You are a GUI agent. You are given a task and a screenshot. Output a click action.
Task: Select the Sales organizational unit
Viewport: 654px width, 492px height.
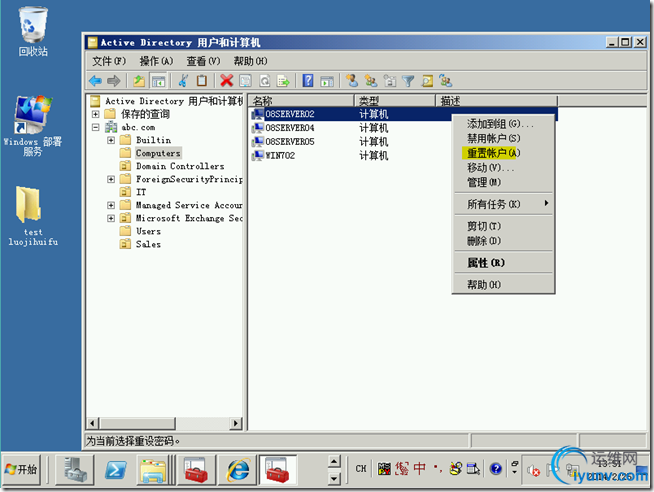[x=148, y=244]
